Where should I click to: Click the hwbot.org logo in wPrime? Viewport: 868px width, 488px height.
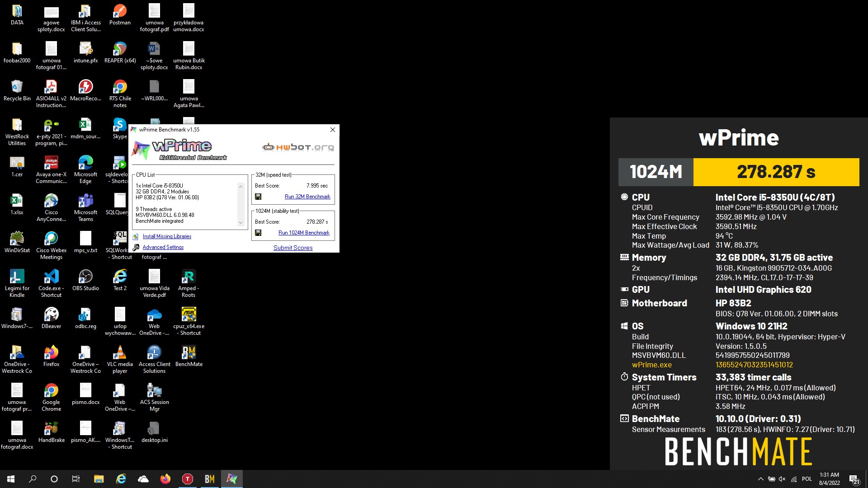pos(298,147)
